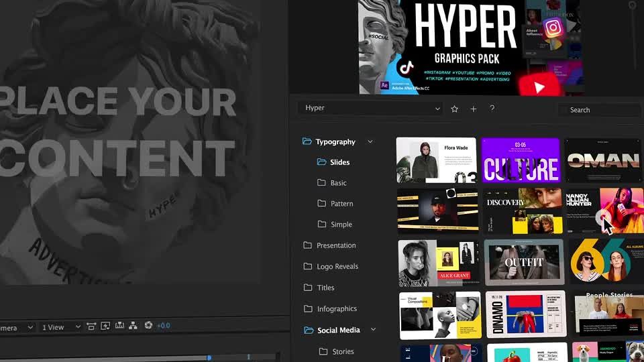Select the OMAN slide thumbnail
This screenshot has width=644, height=362.
pos(603,160)
